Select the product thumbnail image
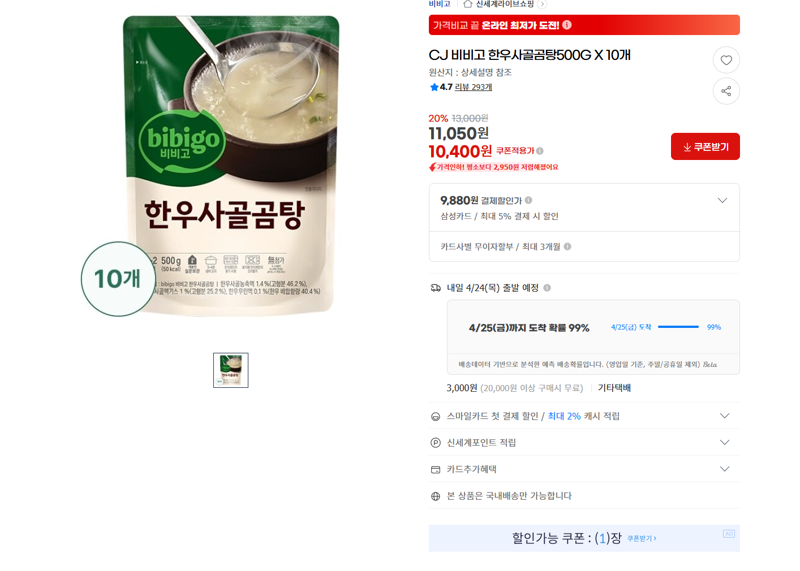 231,370
